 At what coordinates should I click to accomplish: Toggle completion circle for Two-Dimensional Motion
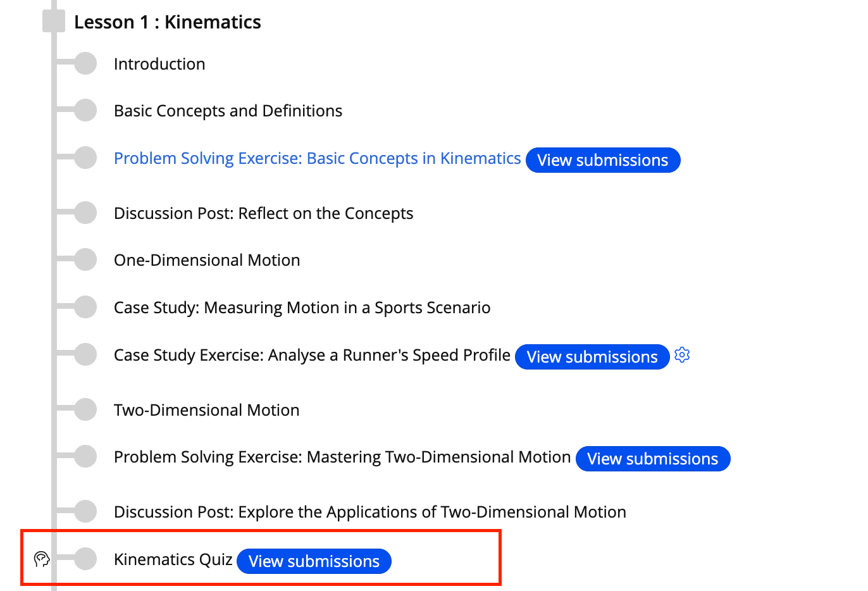pyautogui.click(x=85, y=409)
